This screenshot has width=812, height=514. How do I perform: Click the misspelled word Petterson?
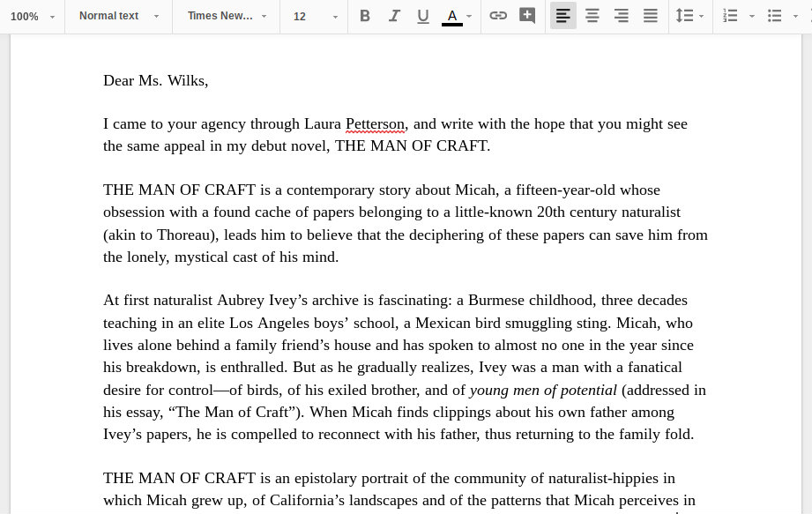(375, 123)
